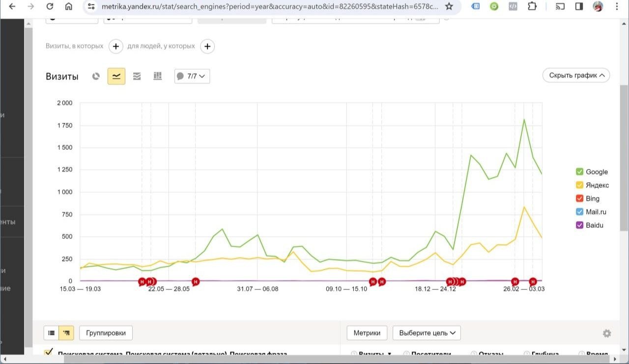Toggle the Google series checkbox
Viewport: 629px width, 364px height.
580,172
